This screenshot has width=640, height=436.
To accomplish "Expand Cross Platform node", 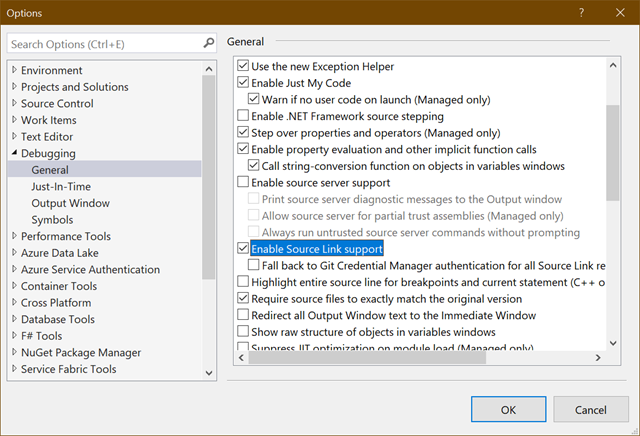I will [14, 303].
